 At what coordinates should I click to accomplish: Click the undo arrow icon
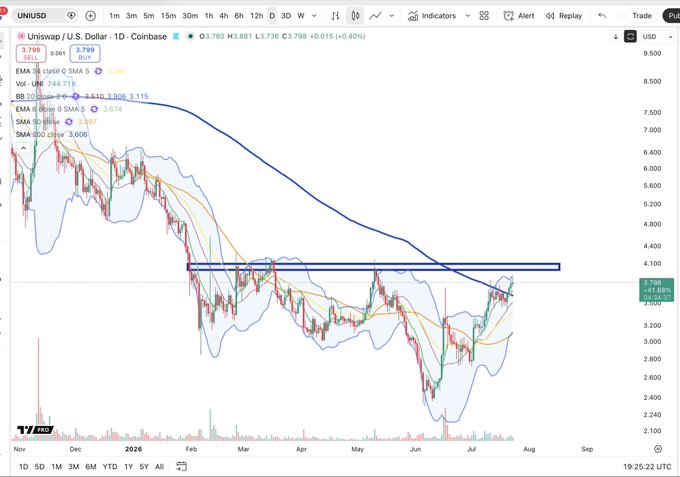[602, 16]
